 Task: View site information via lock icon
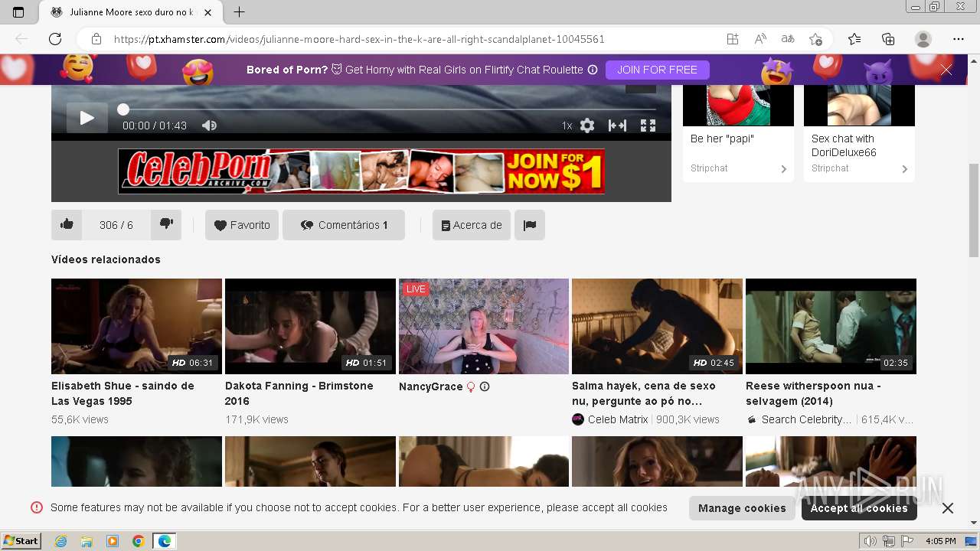(x=96, y=39)
